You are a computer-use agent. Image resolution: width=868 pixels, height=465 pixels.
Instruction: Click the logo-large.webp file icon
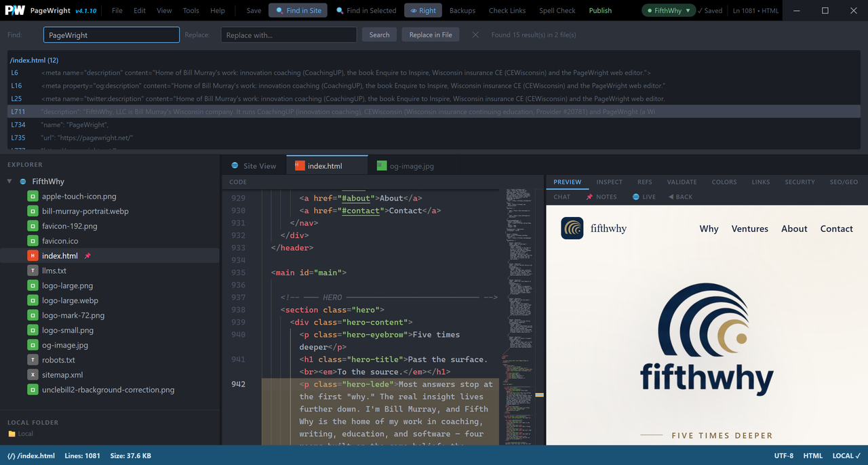point(33,300)
